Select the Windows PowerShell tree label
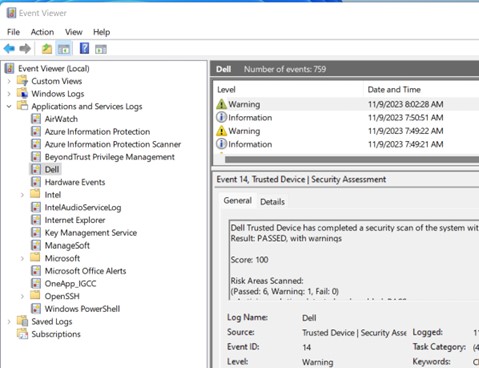Screen dimensions: 479x368 [x=82, y=309]
